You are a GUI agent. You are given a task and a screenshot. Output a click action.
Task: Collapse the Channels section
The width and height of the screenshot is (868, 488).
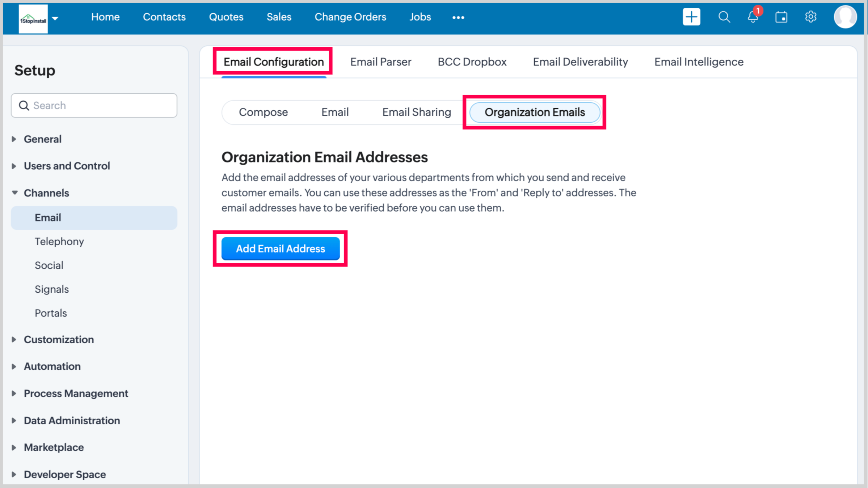[x=46, y=193]
